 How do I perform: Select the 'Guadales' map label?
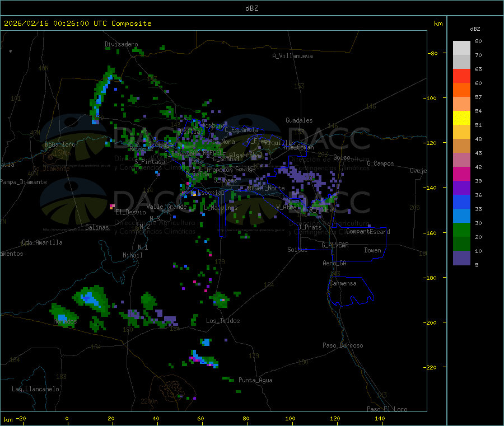point(299,120)
